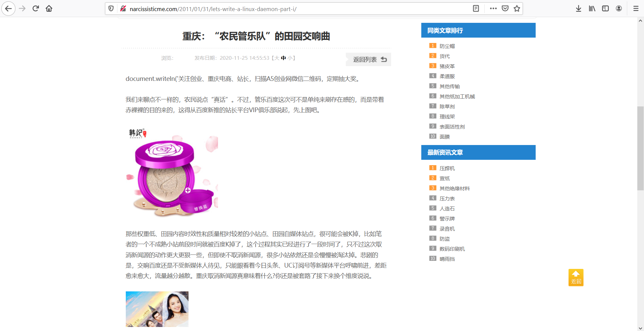The height and width of the screenshot is (331, 644).
Task: Open the 防尘帽 article link
Action: click(447, 46)
